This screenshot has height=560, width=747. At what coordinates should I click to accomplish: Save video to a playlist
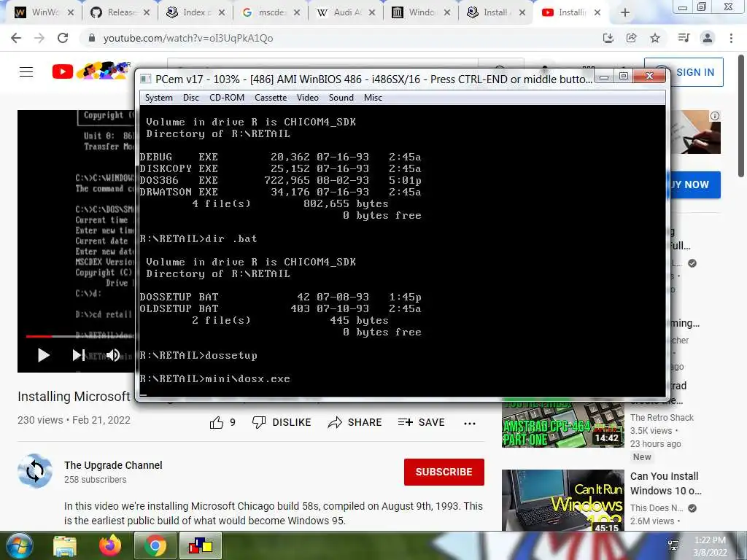(422, 422)
